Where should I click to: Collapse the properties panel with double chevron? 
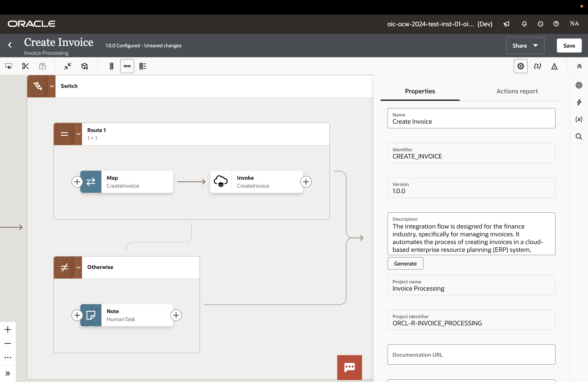[x=579, y=66]
